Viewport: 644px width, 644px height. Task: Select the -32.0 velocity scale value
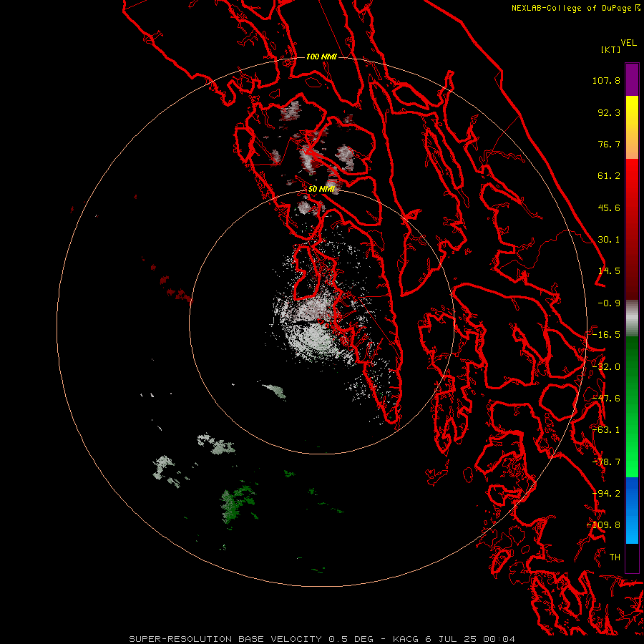coord(606,367)
